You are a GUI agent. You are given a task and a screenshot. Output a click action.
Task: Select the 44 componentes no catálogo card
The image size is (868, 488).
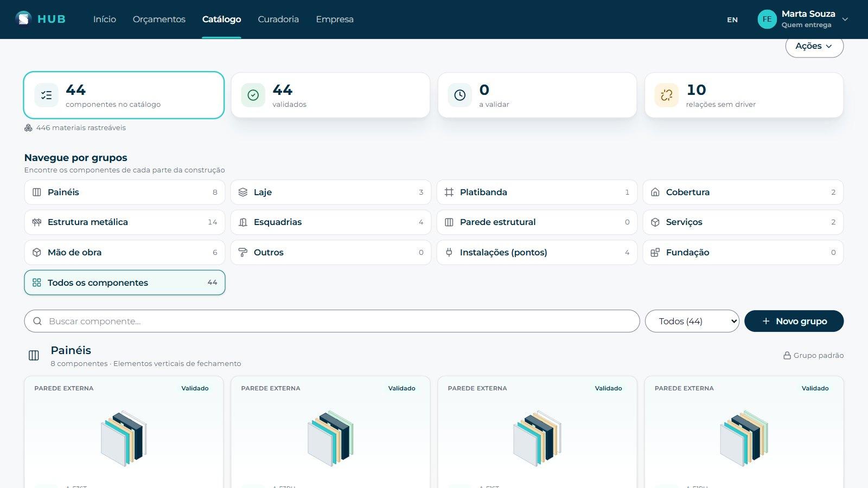point(124,95)
